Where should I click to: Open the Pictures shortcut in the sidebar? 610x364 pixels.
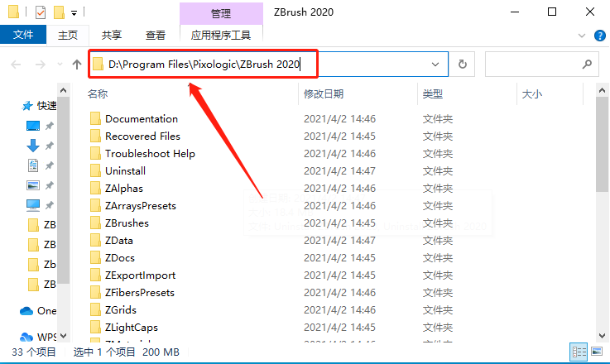(x=32, y=185)
